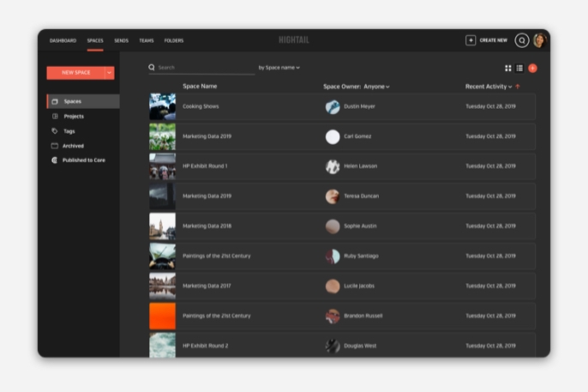Switch to list view

[x=519, y=68]
